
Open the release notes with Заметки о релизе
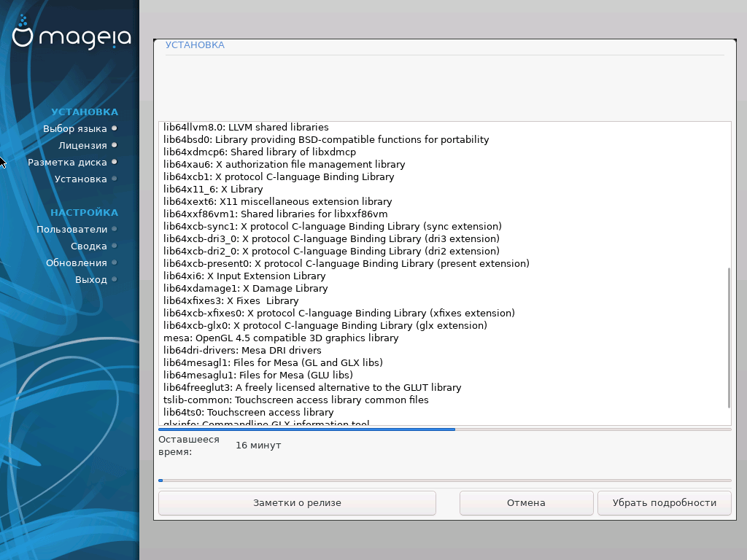click(297, 502)
